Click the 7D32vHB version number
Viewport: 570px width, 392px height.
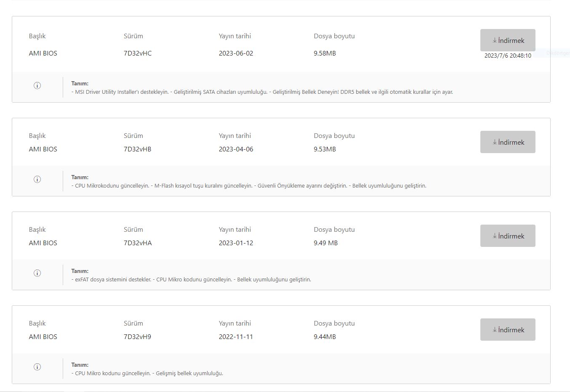coord(137,149)
